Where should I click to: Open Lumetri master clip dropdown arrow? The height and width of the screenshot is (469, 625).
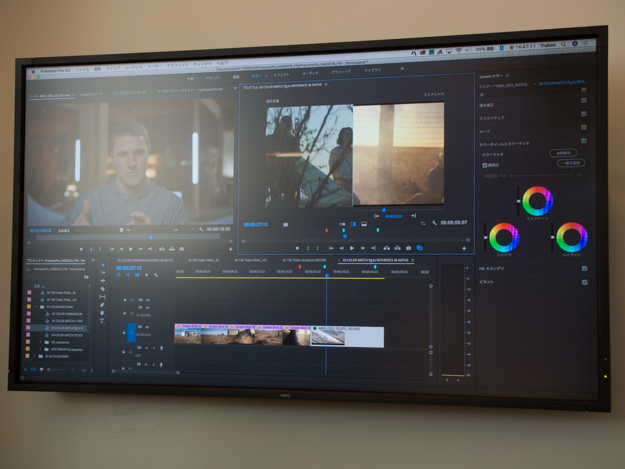tap(534, 84)
